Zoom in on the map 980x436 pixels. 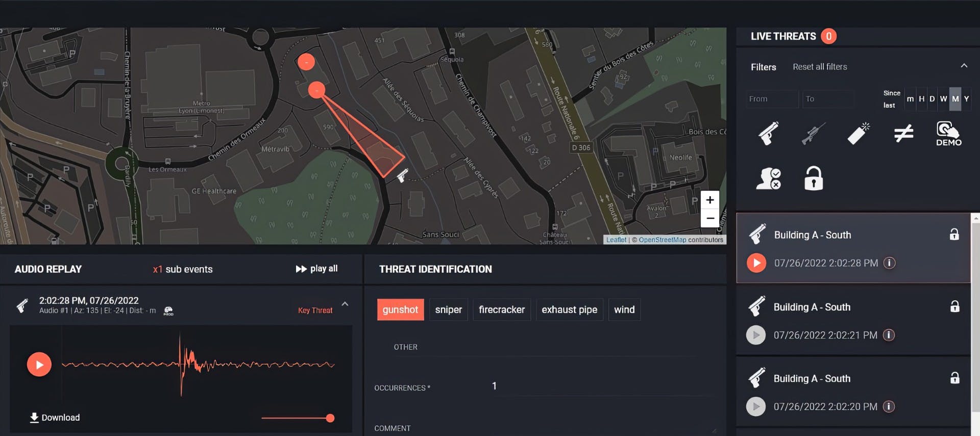point(710,200)
